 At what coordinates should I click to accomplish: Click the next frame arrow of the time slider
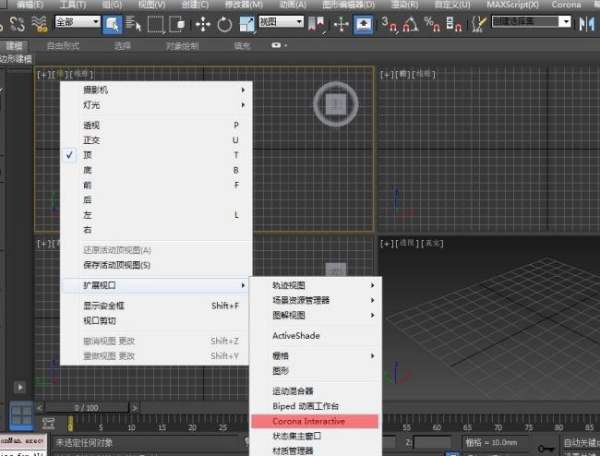pos(135,408)
